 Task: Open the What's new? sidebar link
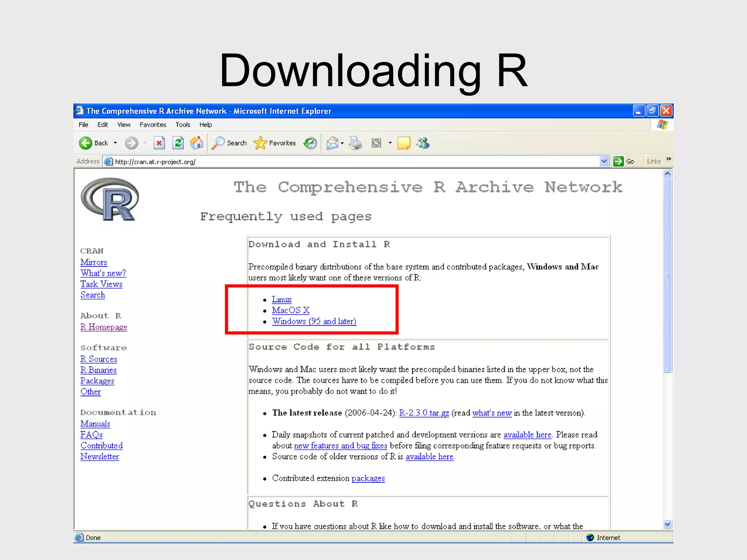103,273
